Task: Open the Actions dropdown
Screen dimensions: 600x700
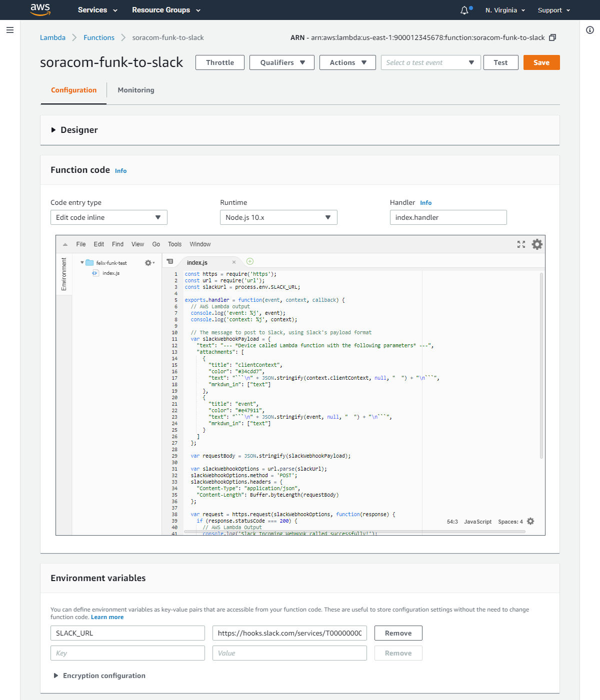Action: [x=347, y=62]
